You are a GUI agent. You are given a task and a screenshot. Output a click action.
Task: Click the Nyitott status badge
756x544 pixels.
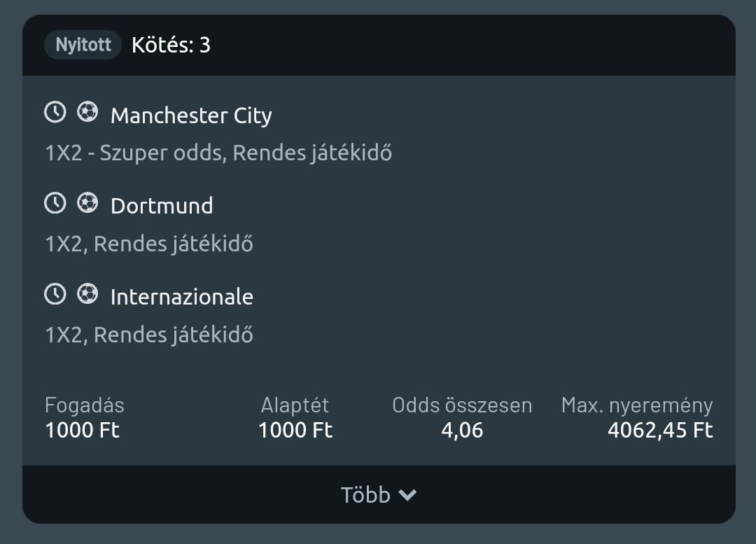pos(83,46)
